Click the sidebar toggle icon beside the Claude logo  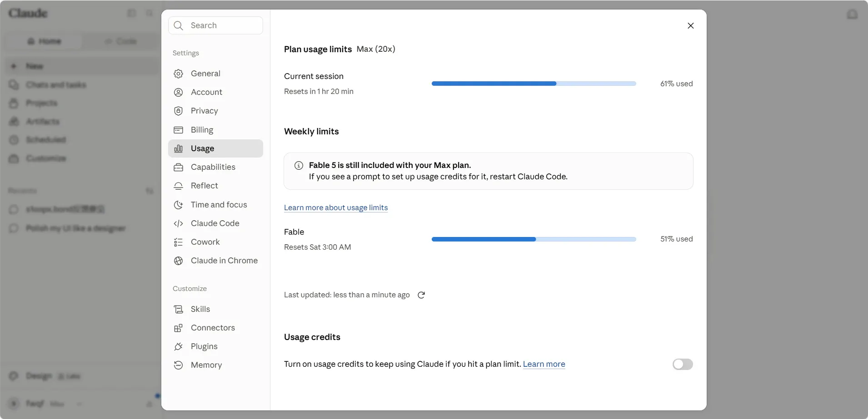click(x=132, y=13)
